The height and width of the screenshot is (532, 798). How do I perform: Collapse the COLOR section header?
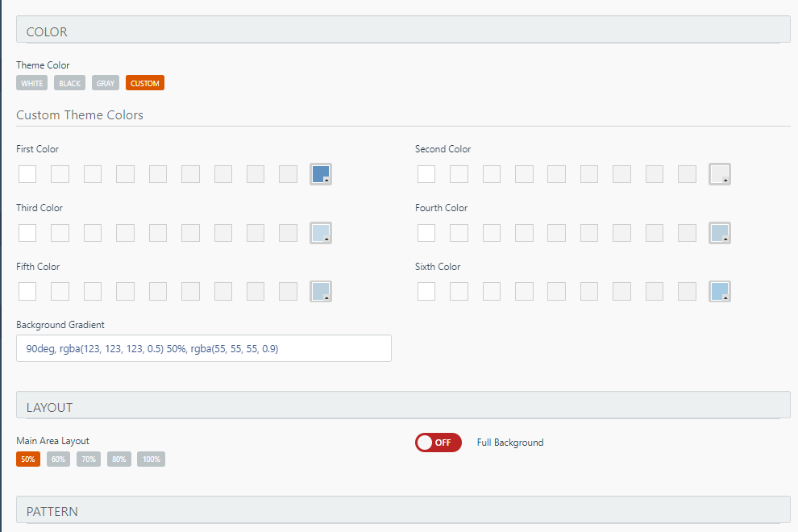[x=403, y=30]
